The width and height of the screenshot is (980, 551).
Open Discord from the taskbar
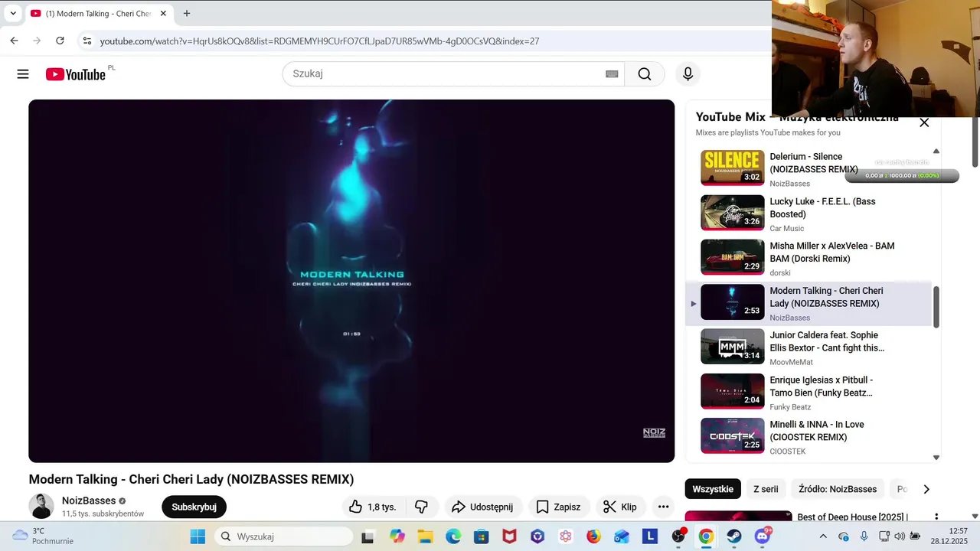tap(762, 536)
